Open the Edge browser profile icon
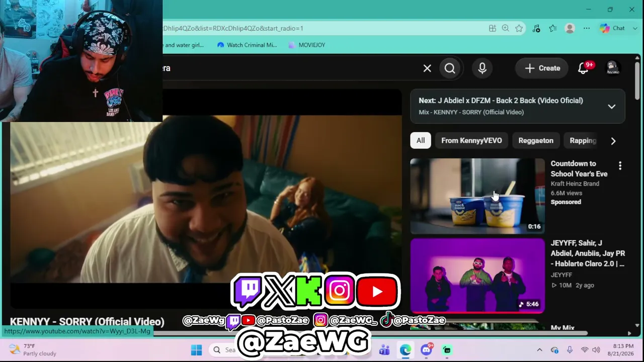This screenshot has height=362, width=644. (570, 28)
